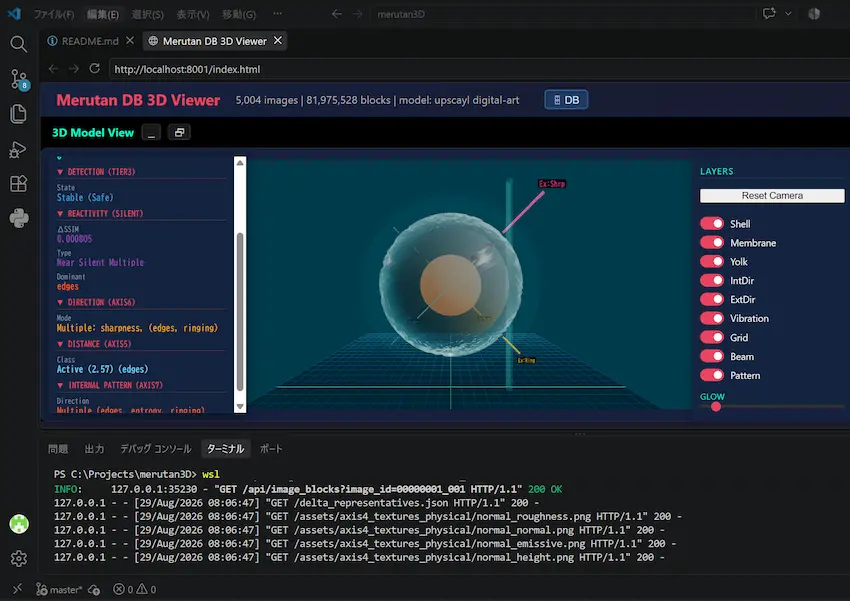Click the Reset Camera button
This screenshot has height=601, width=850.
tap(772, 196)
